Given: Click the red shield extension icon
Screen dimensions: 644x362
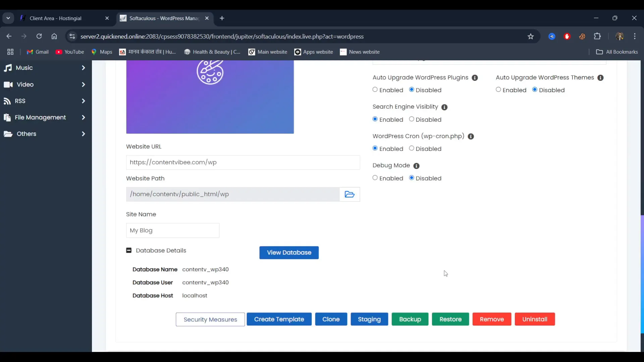Looking at the screenshot, I should coord(567,37).
